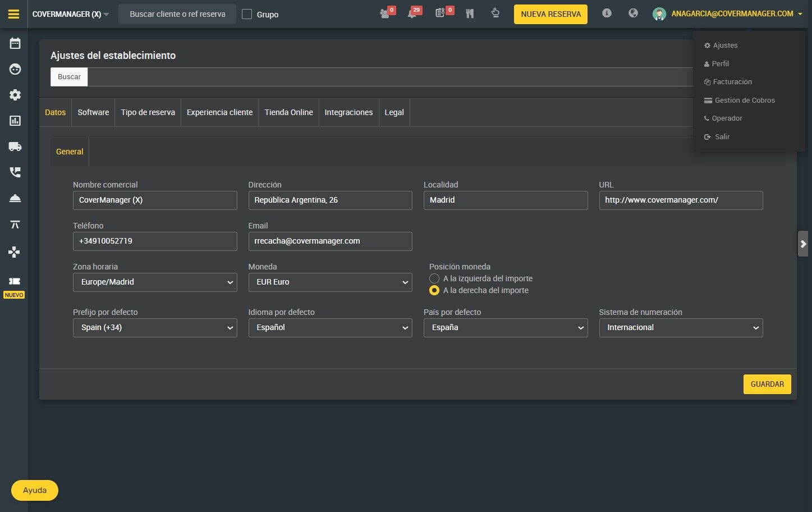This screenshot has height=512, width=812.
Task: Click the ticket icon labeled NUEVO
Action: (15, 281)
